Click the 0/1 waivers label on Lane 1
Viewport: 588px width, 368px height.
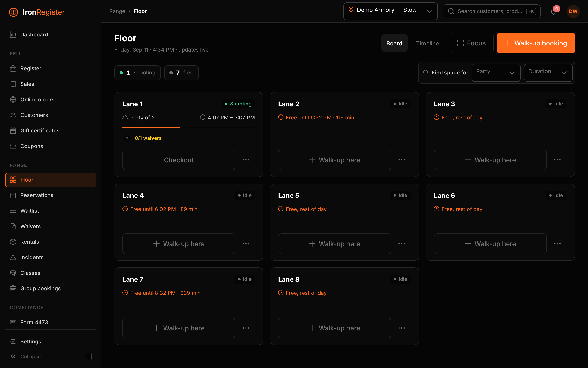[148, 138]
